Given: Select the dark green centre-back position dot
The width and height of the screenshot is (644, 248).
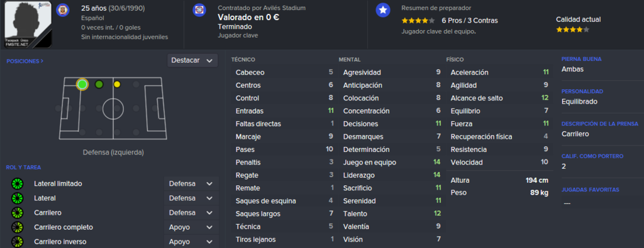Looking at the screenshot, I should pos(99,84).
